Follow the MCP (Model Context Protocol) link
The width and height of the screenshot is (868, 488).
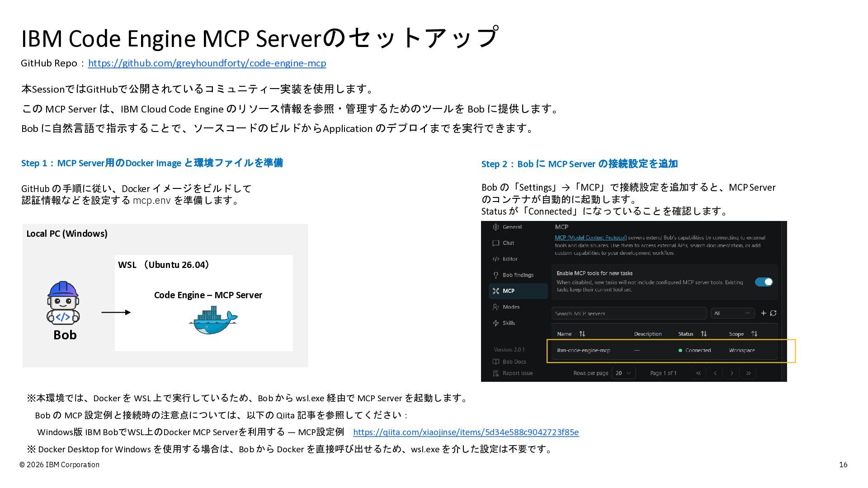point(591,238)
